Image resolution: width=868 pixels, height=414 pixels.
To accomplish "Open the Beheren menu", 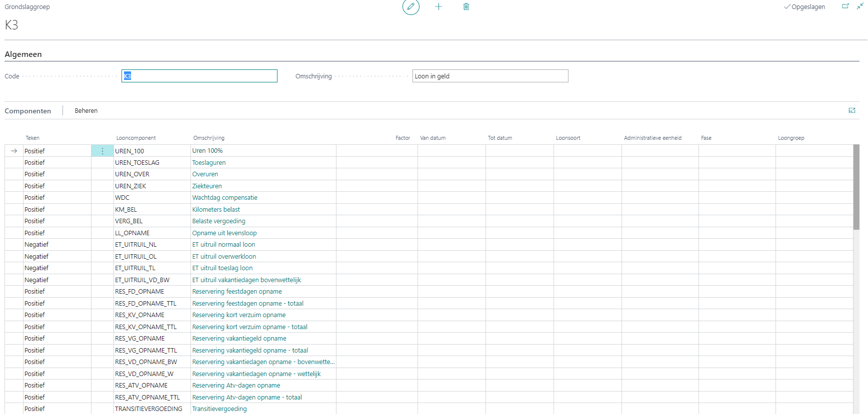I will (x=86, y=111).
